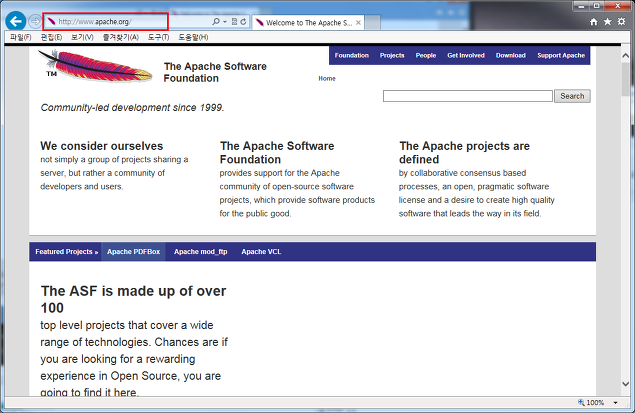Click the browser Forward arrow button
This screenshot has width=635, height=413.
(x=36, y=21)
